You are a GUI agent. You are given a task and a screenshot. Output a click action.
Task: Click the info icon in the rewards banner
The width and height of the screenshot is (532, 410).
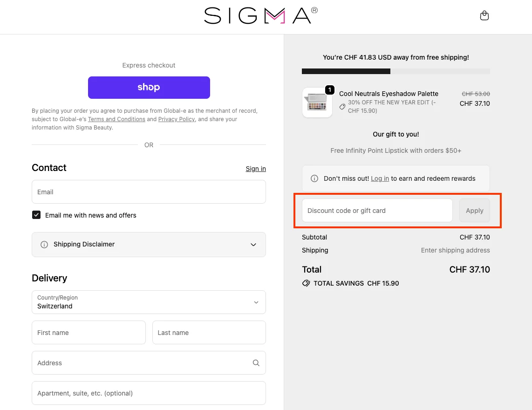(314, 178)
